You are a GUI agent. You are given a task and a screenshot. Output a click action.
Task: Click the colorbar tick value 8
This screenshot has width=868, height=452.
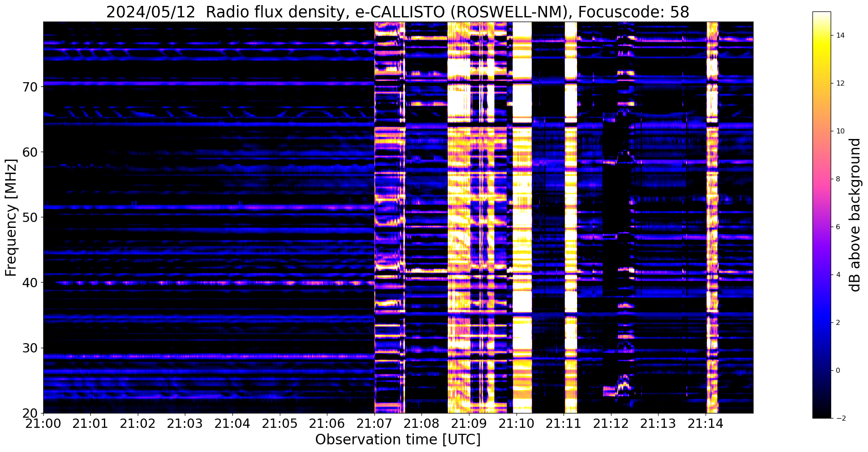pyautogui.click(x=837, y=179)
